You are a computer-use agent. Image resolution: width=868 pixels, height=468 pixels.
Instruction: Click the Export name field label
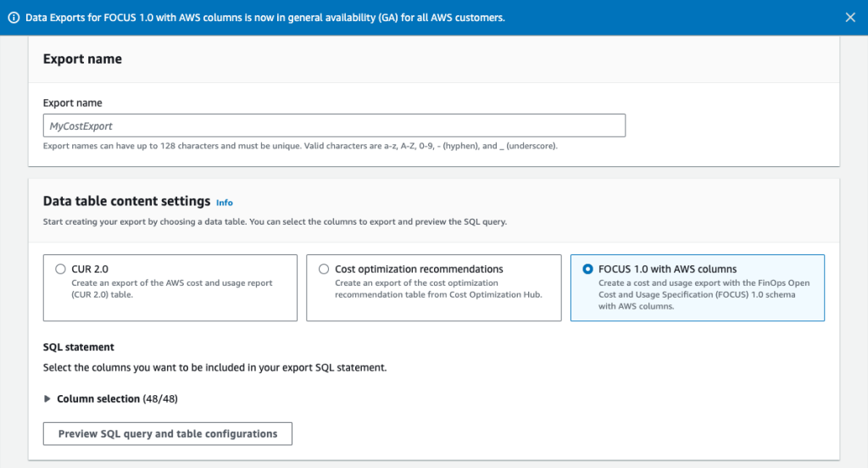pos(72,103)
